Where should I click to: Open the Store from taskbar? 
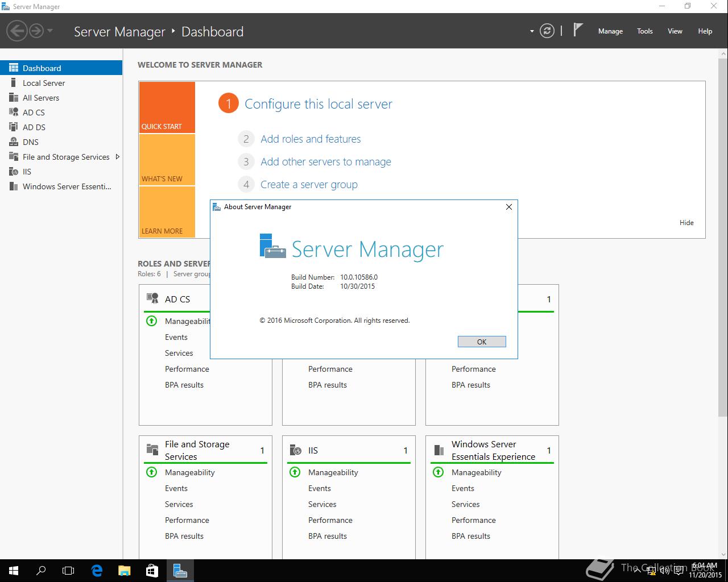tap(152, 571)
